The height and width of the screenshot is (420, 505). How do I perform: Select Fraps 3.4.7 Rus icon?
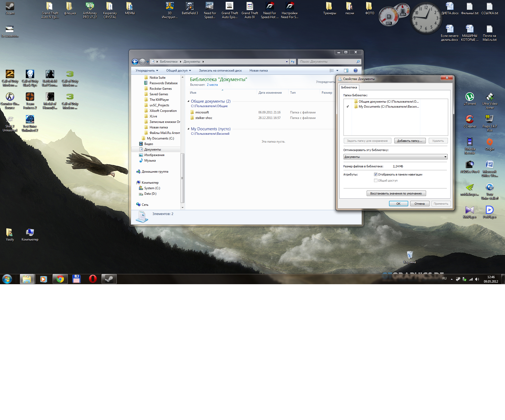489,123
